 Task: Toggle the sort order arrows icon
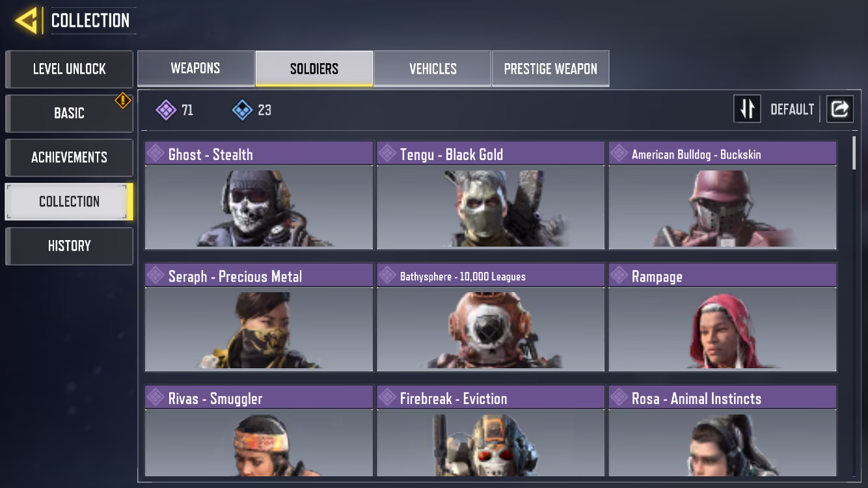[747, 109]
